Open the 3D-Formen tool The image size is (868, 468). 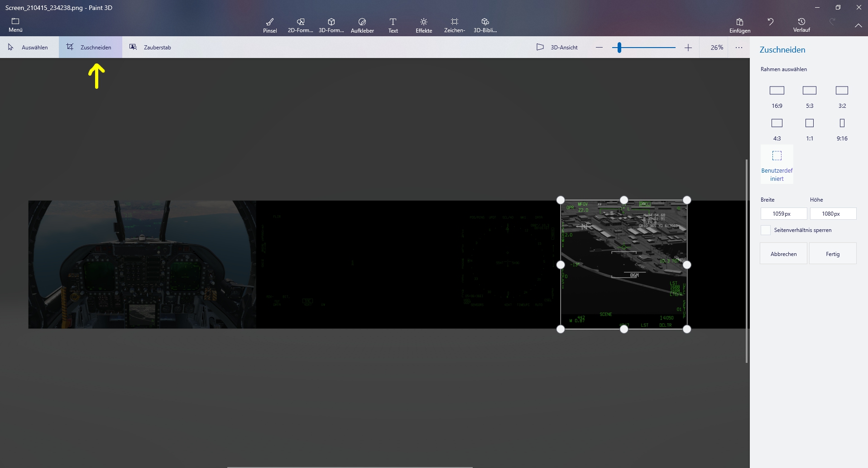pos(331,25)
